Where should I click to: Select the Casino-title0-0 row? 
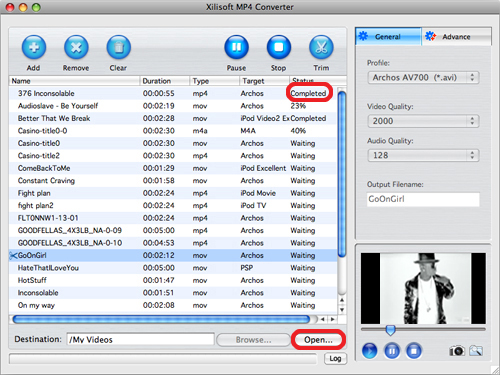173,131
